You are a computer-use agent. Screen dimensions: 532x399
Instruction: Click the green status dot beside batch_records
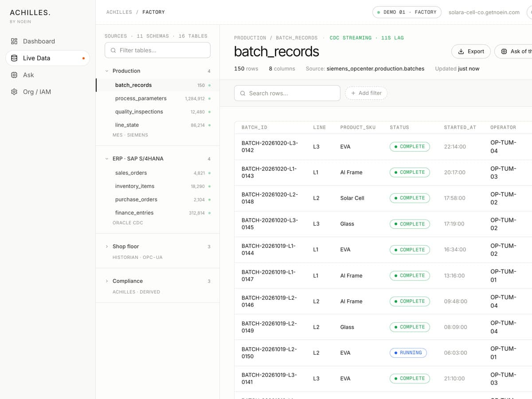pyautogui.click(x=209, y=85)
